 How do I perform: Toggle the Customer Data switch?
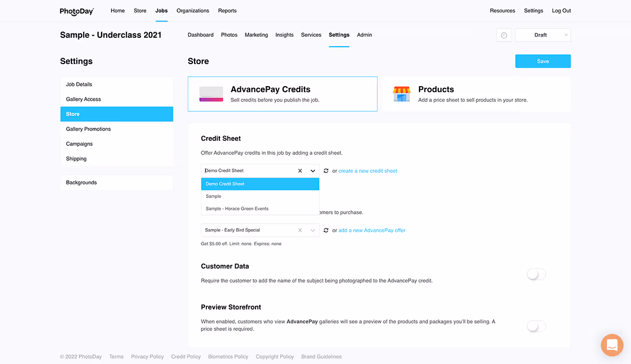tap(536, 274)
